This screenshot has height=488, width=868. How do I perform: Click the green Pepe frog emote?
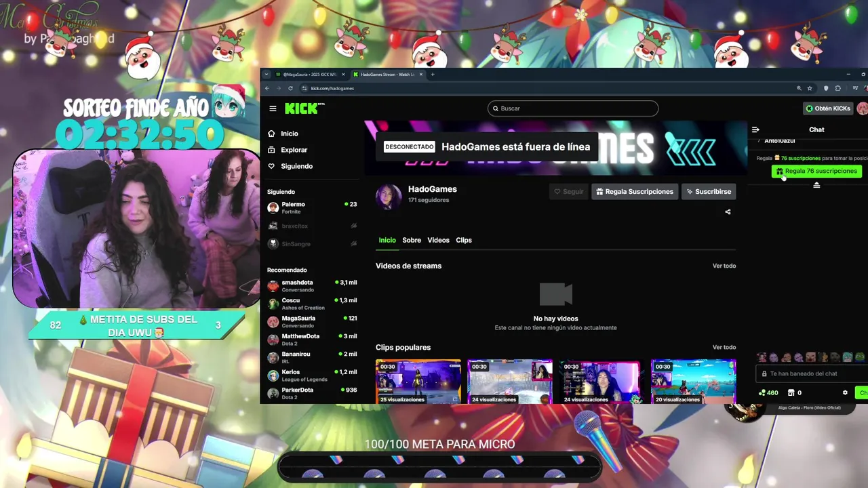coord(861,357)
